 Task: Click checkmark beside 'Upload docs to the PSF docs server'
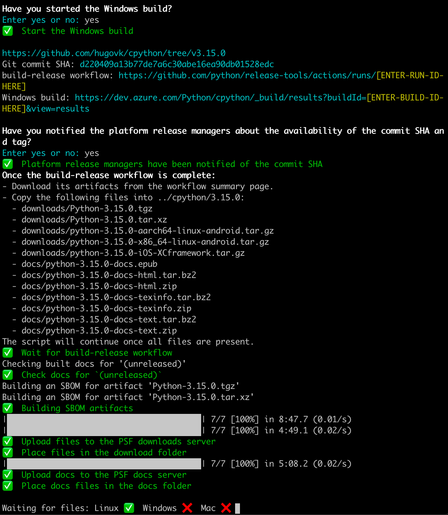[7, 475]
